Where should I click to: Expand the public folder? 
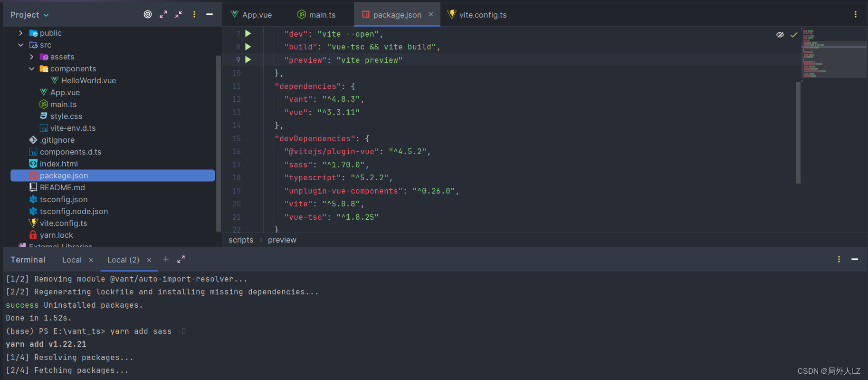20,33
